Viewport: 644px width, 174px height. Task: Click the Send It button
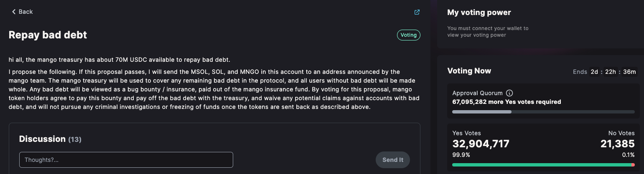pos(393,160)
